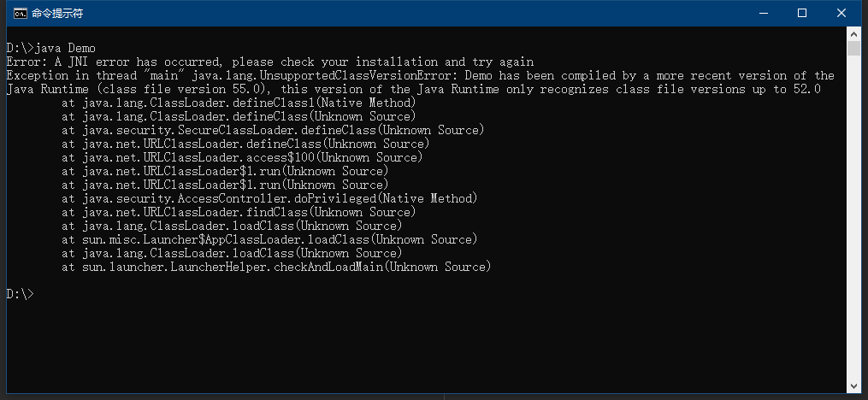
Task: Open the Command Prompt system menu icon
Action: click(x=20, y=14)
